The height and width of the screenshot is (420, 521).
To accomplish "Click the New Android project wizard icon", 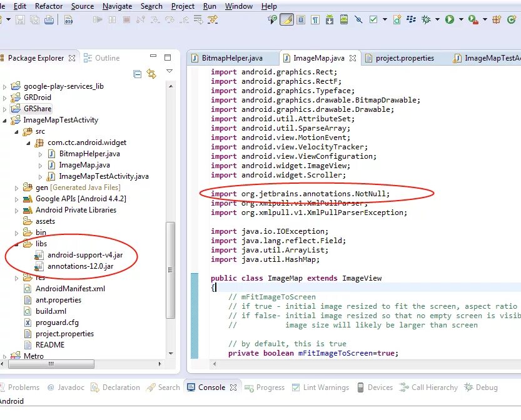I will coord(397,19).
